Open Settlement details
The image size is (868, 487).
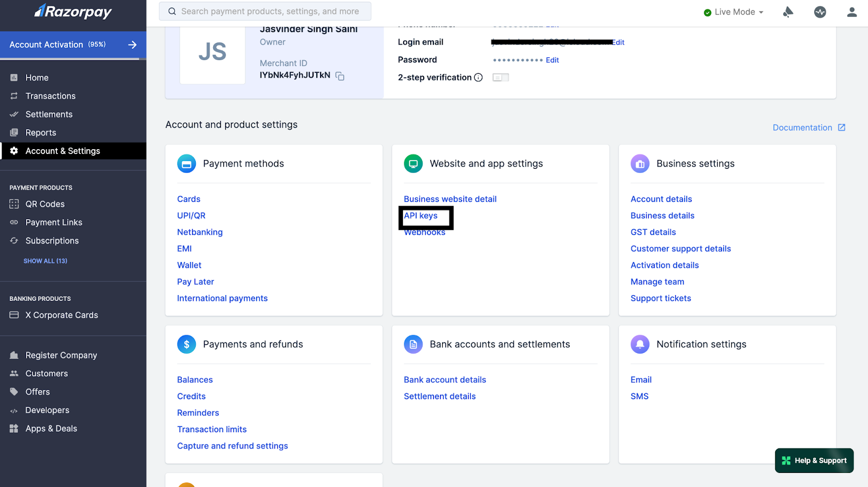click(x=439, y=396)
